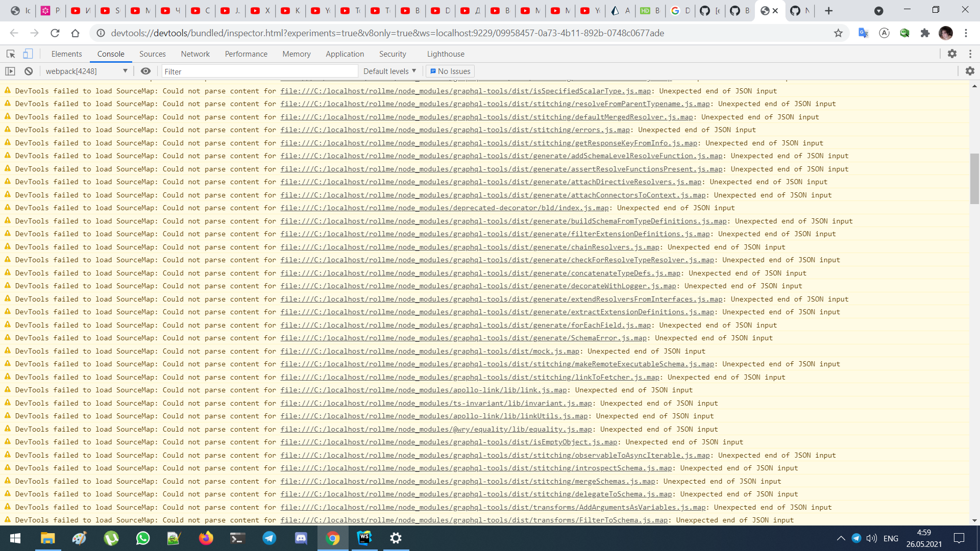Go back with the browser back arrow
980x551 pixels.
pyautogui.click(x=14, y=33)
